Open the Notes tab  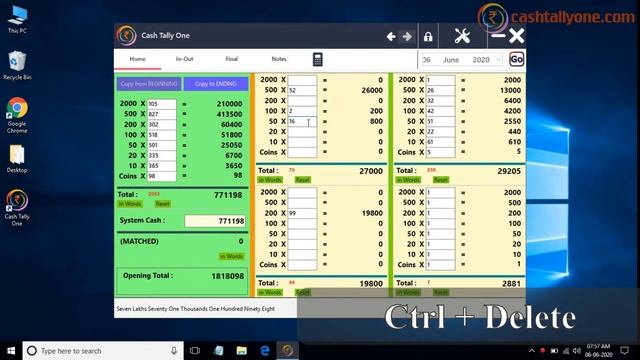coord(279,59)
